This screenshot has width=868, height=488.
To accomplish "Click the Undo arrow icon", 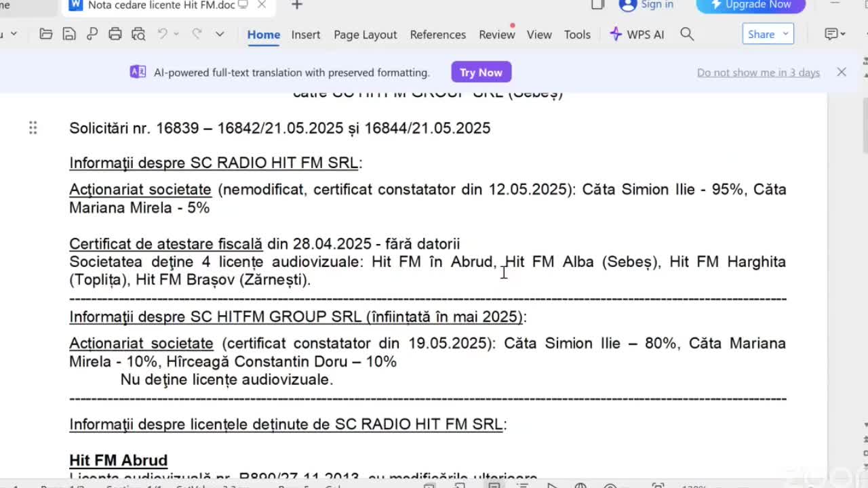I will 162,33.
